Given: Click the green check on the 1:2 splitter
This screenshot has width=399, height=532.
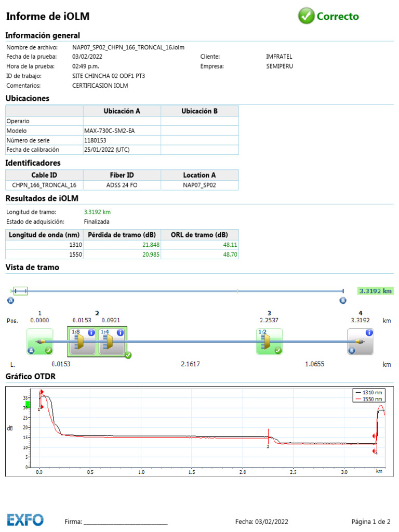Looking at the screenshot, I should pyautogui.click(x=278, y=350).
